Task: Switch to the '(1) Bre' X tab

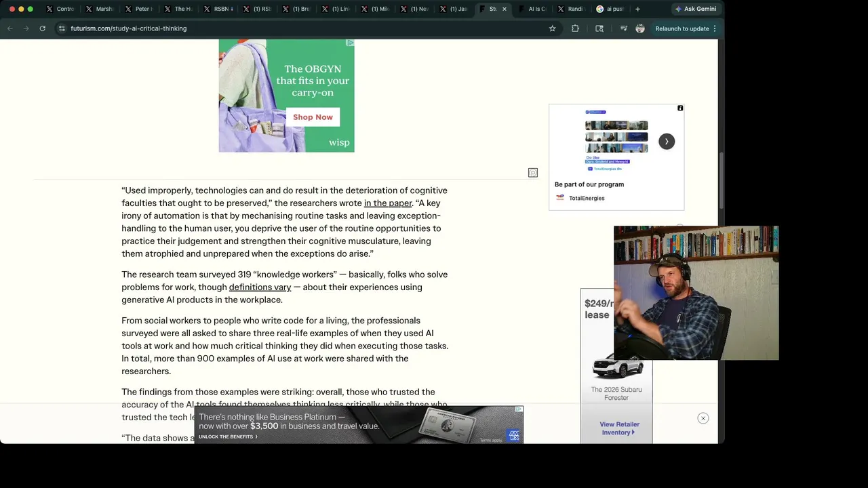Action: click(296, 9)
